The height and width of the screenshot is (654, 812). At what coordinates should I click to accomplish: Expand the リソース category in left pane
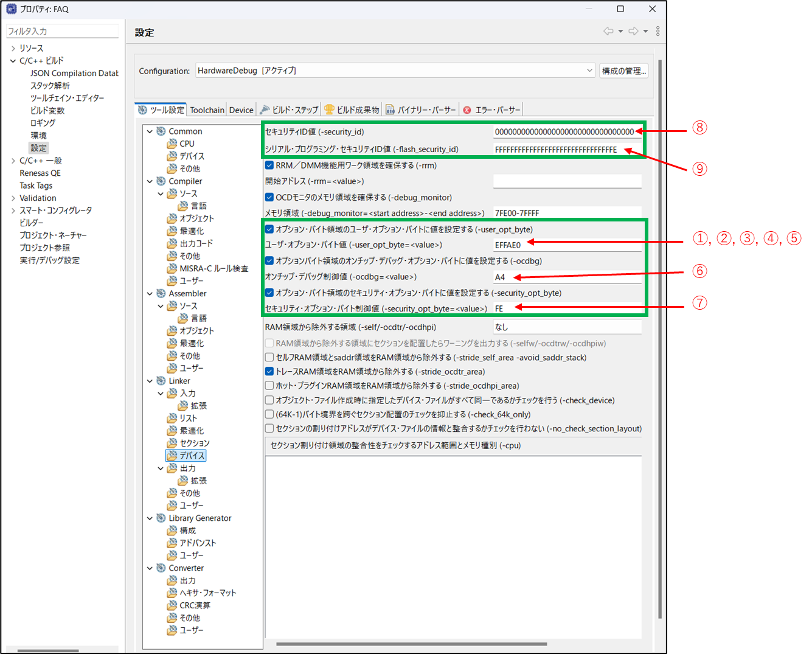click(x=13, y=48)
